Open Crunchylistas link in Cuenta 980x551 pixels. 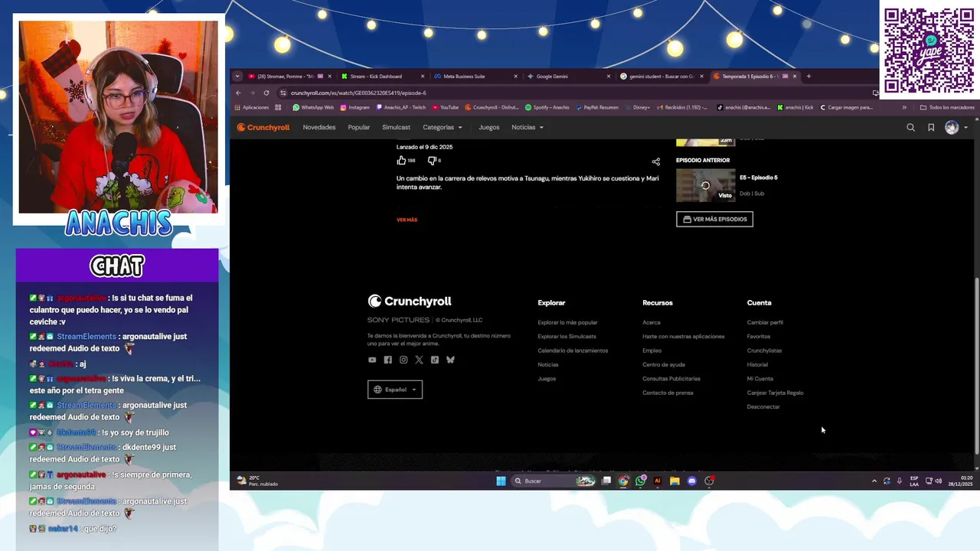coord(764,350)
